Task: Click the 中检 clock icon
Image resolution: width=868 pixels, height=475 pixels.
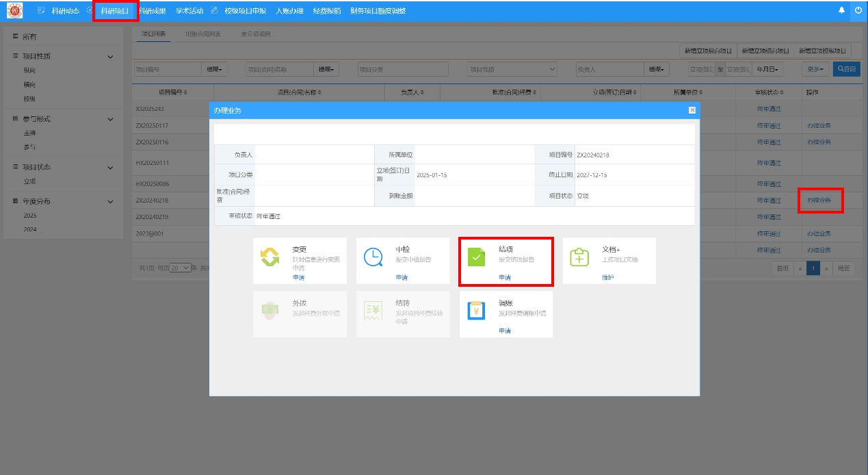Action: [x=373, y=257]
